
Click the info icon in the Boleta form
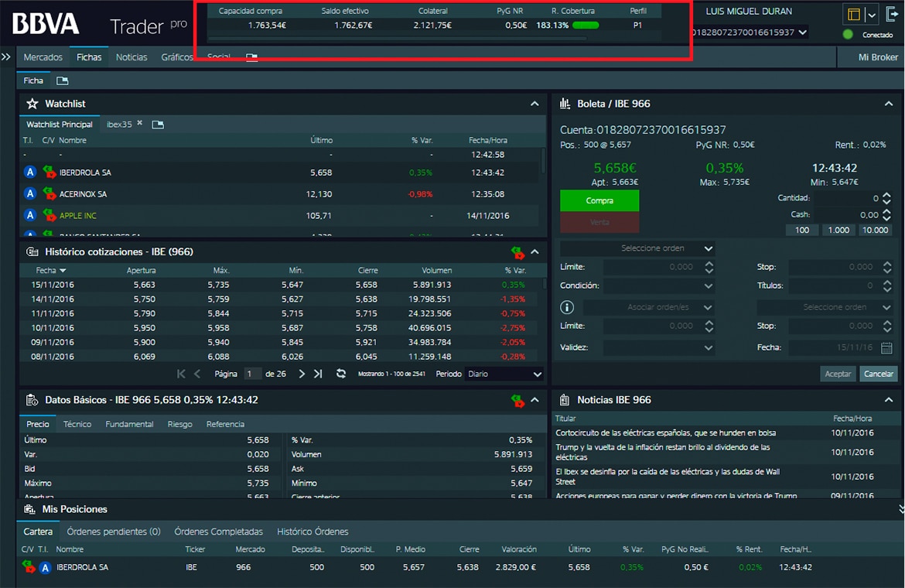(x=567, y=307)
